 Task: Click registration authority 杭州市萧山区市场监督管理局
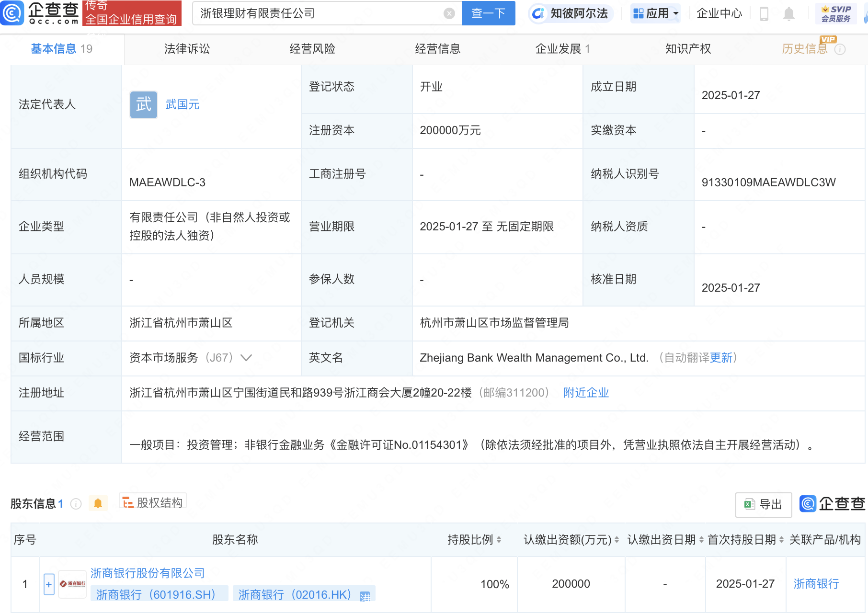[494, 323]
